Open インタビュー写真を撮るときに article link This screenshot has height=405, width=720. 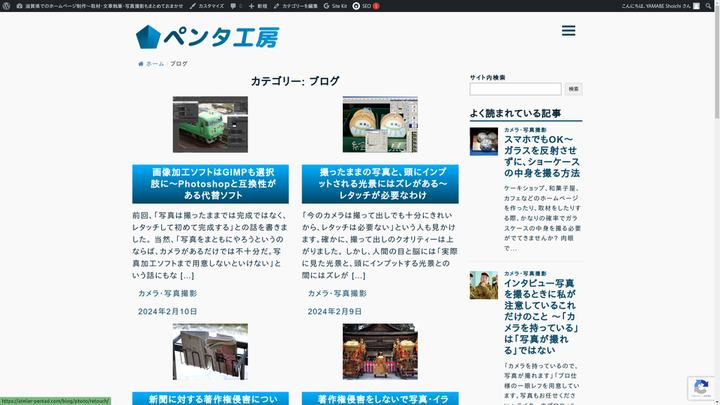coord(541,316)
